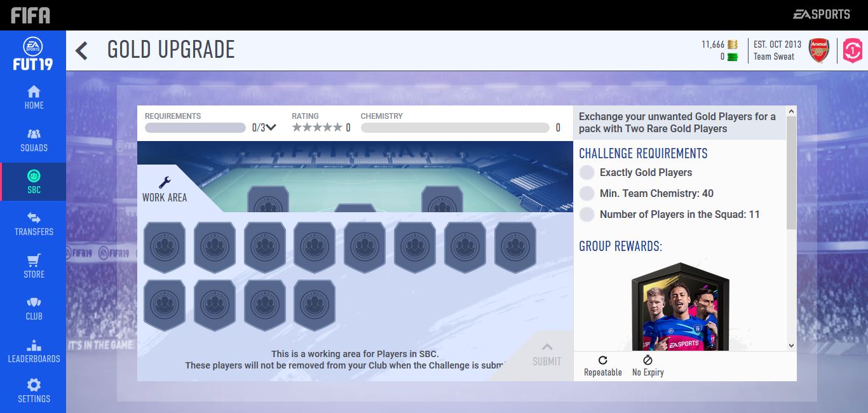Open the Home section in the sidebar
Viewport: 868px width, 413px height.
tap(34, 97)
